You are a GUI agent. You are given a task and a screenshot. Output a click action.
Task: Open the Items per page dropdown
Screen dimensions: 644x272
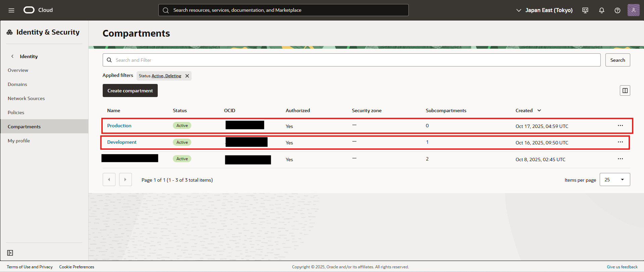pos(615,180)
